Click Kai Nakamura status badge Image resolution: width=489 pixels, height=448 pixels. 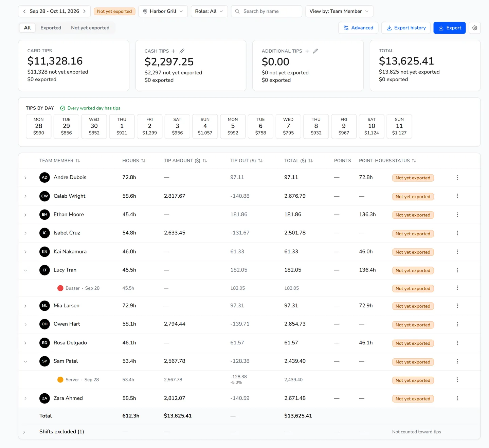point(413,252)
